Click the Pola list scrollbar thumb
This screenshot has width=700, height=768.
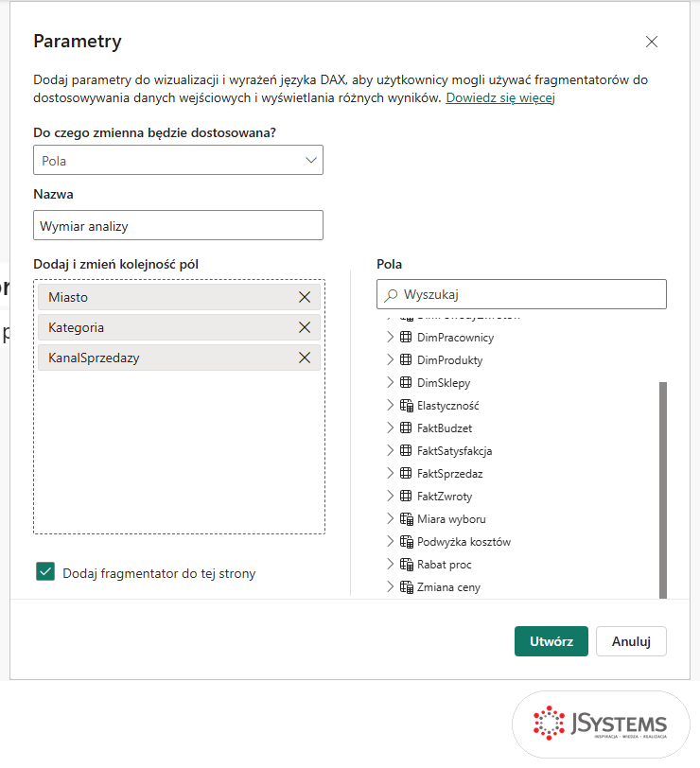tap(663, 490)
